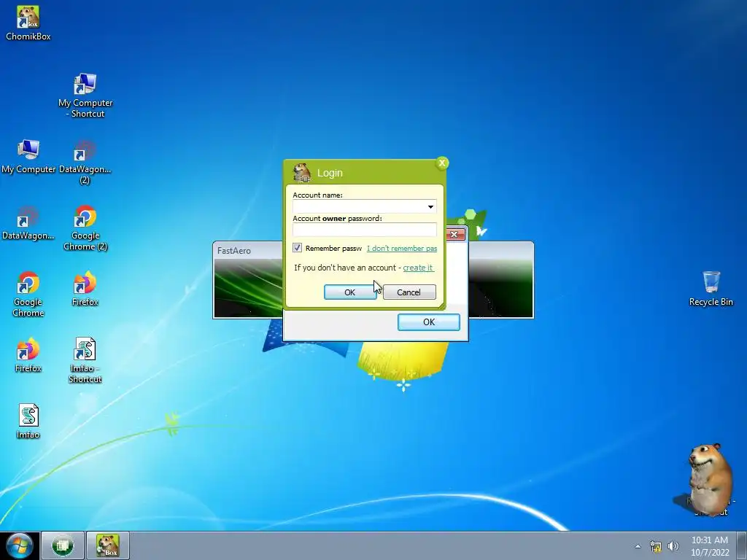Screen dimensions: 747x560
Task: Click the green taskbar application button
Action: [63, 545]
